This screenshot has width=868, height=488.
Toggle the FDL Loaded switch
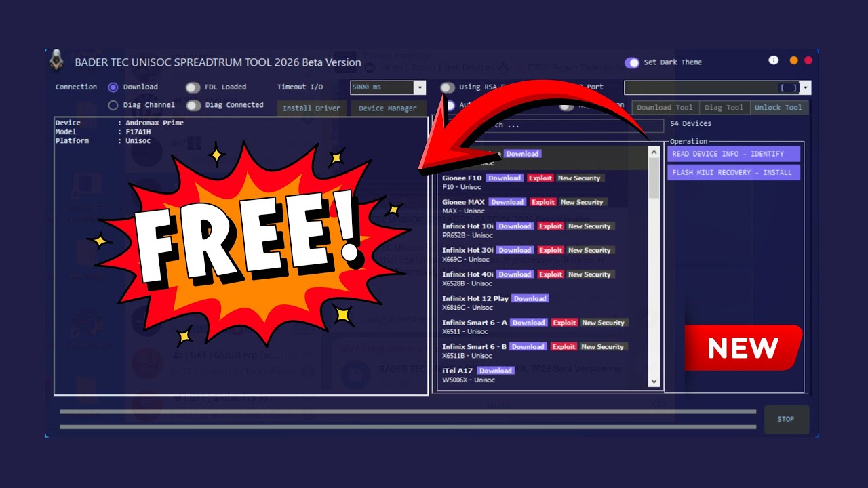click(193, 87)
